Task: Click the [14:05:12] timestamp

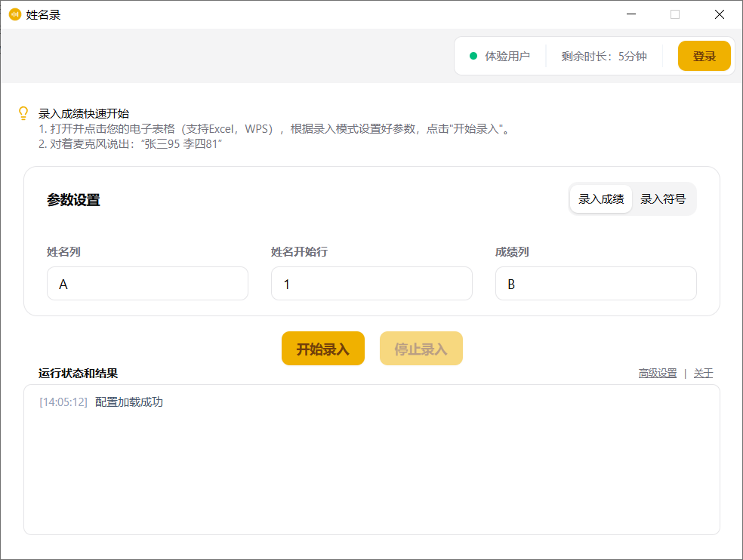Action: 63,402
